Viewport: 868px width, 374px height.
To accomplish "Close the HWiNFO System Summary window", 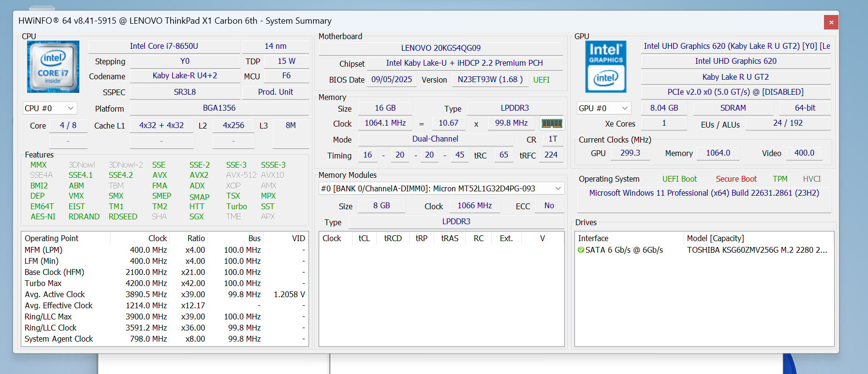I will pyautogui.click(x=831, y=22).
